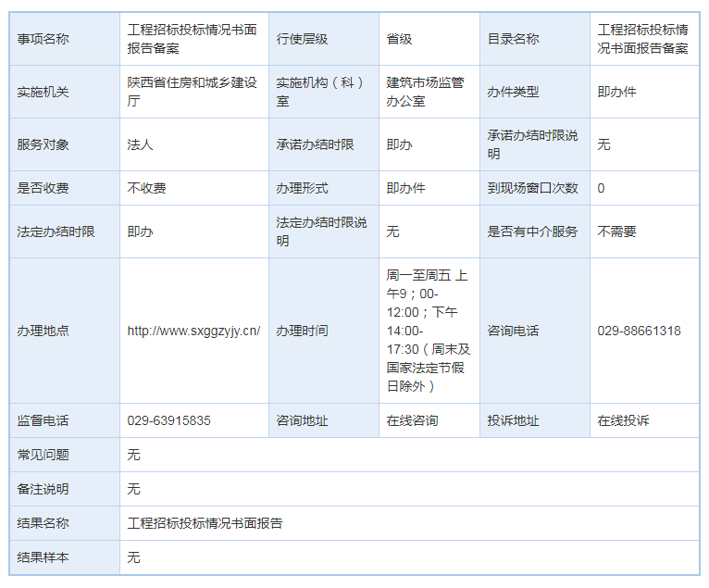This screenshot has width=709, height=588.
Task: Select the 结果样本 row label
Action: pyautogui.click(x=43, y=557)
